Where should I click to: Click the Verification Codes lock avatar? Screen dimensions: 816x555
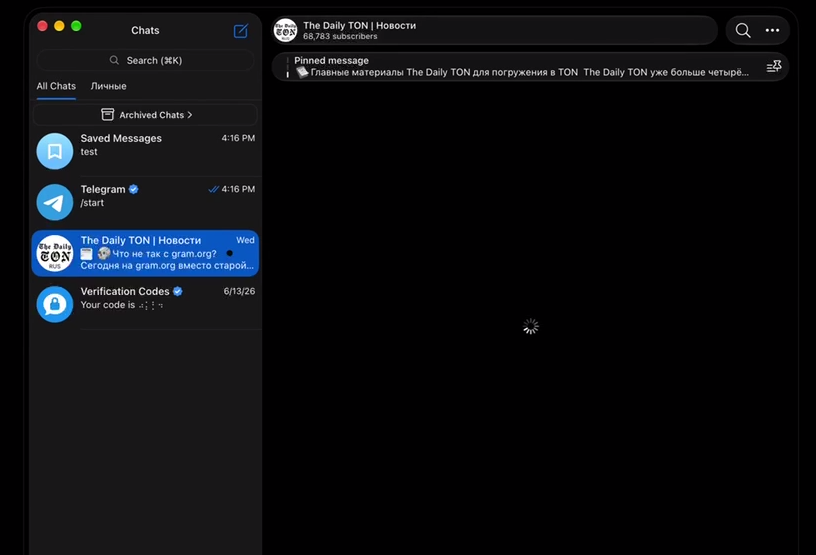click(55, 304)
